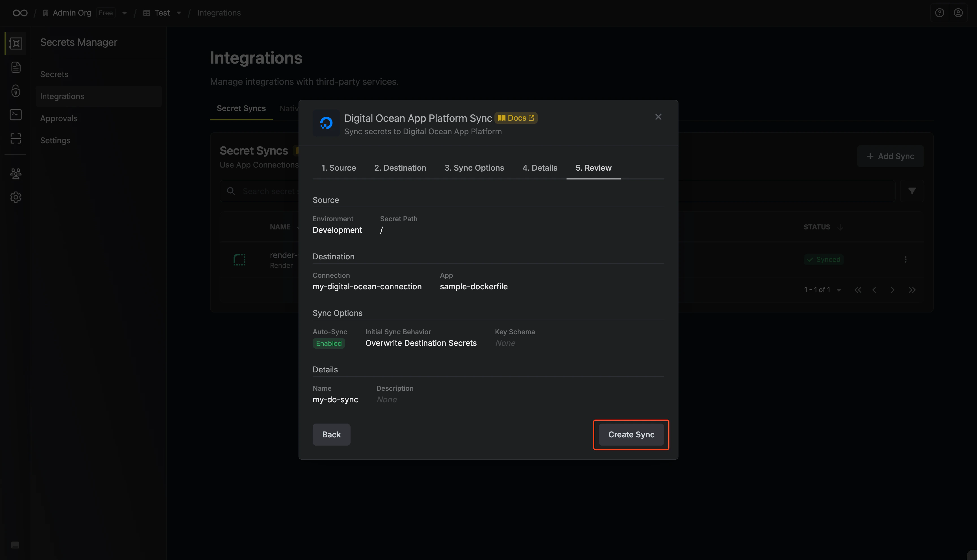Open the Secrets Manager sidebar icon

tap(16, 43)
